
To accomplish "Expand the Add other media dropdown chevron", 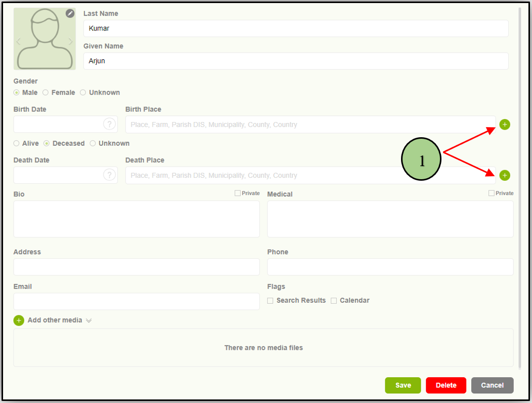I will pos(89,320).
